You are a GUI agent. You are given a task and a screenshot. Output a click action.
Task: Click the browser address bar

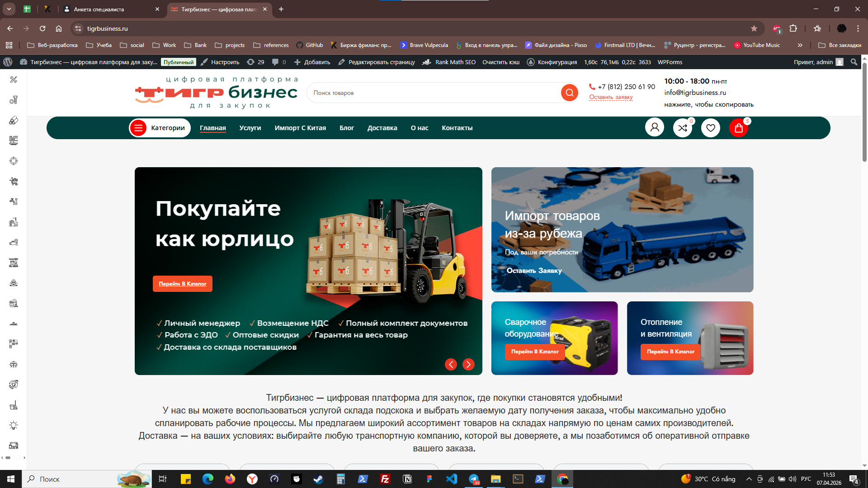(x=407, y=28)
